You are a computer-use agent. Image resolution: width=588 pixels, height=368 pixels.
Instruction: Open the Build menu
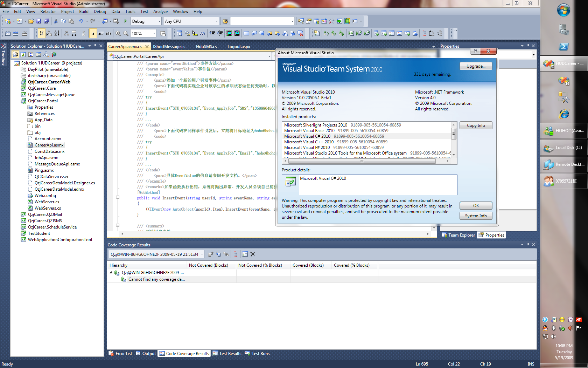[x=84, y=11]
